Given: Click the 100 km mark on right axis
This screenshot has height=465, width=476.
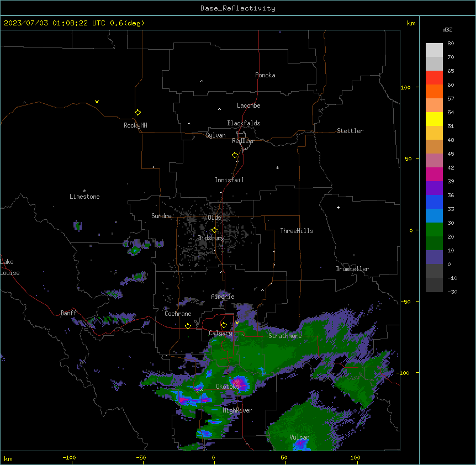Looking at the screenshot, I should tap(406, 87).
